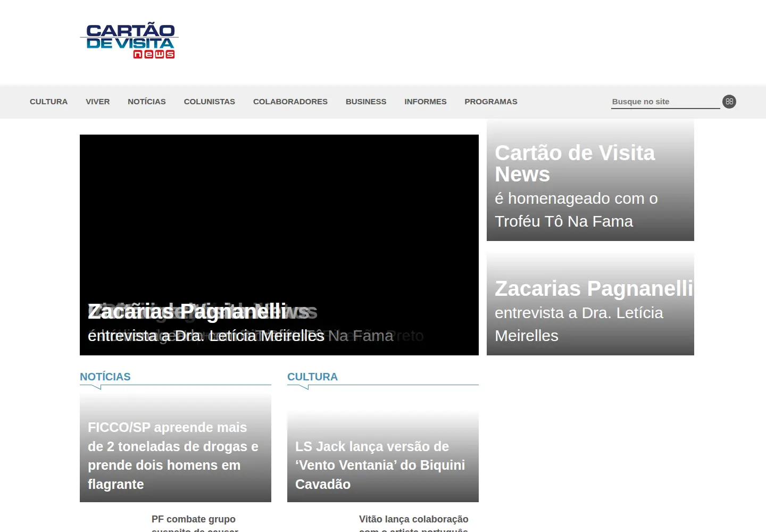Click the search button icon
This screenshot has width=766, height=532.
pyautogui.click(x=729, y=102)
